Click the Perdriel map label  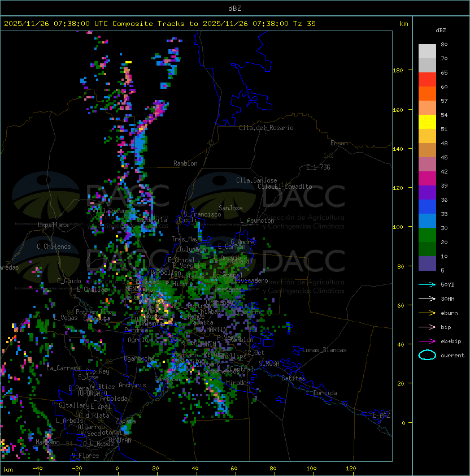[x=138, y=330]
